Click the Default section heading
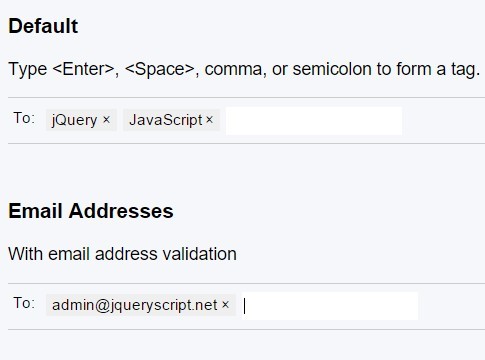The width and height of the screenshot is (485, 360). [43, 26]
